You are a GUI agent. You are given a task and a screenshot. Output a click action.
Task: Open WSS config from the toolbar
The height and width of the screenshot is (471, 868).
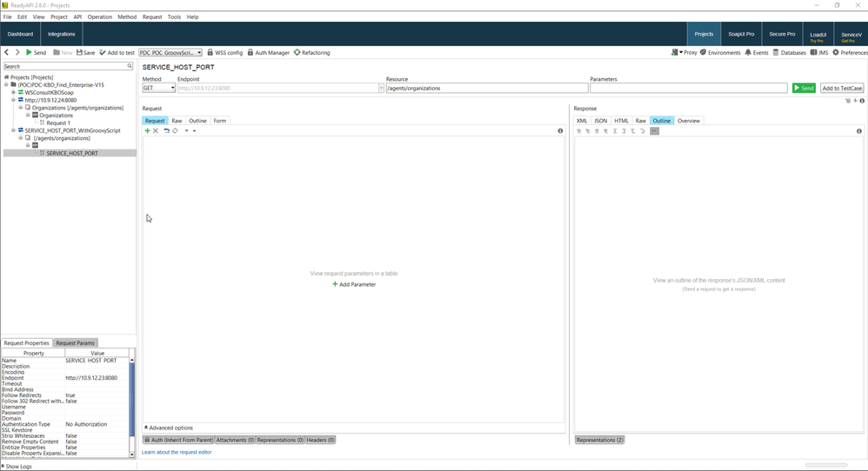(225, 52)
